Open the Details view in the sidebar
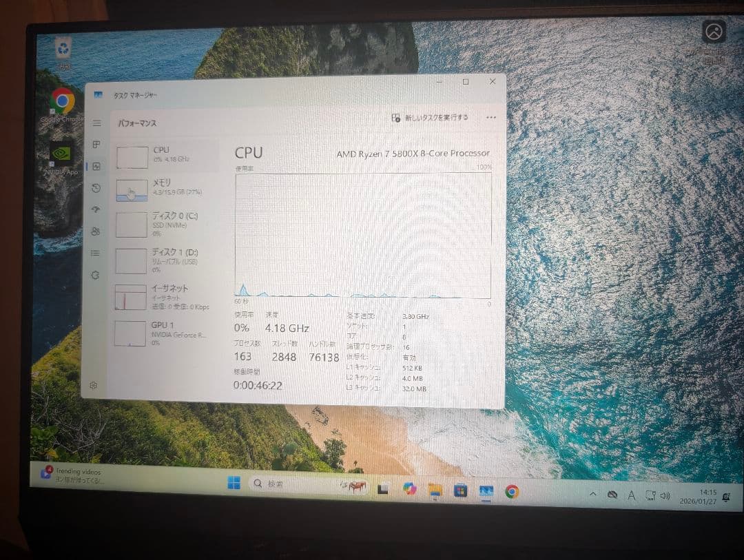Screen dimensions: 744x560 point(95,253)
